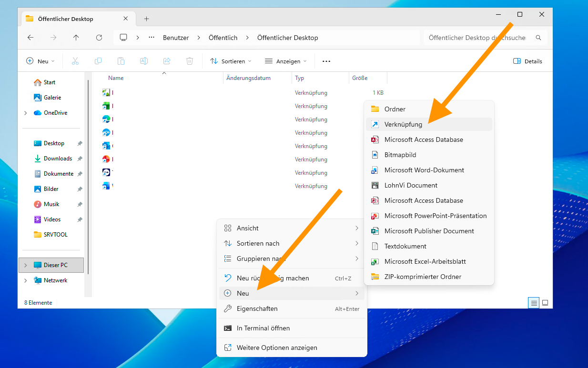The height and width of the screenshot is (368, 588).
Task: Expand the Netzwerk tree node
Action: coord(25,280)
